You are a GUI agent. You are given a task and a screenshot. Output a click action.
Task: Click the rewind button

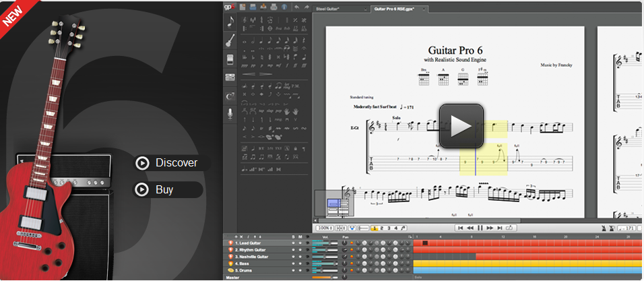(470, 228)
